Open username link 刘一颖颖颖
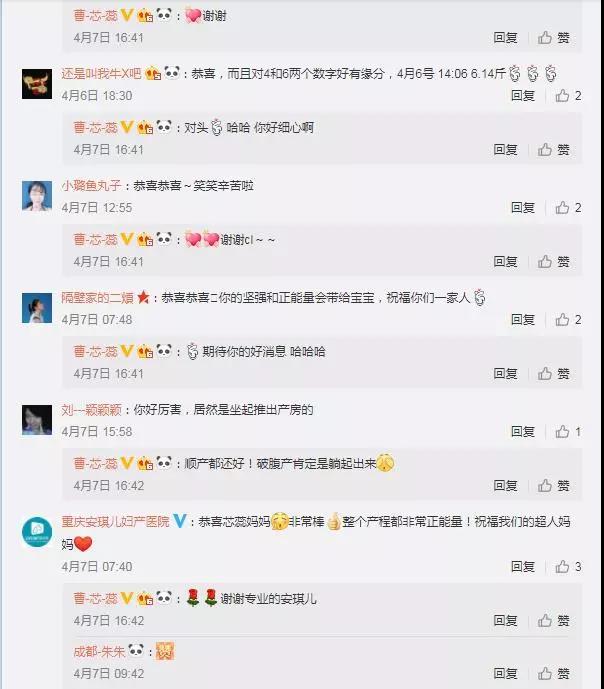The height and width of the screenshot is (689, 604). point(91,410)
